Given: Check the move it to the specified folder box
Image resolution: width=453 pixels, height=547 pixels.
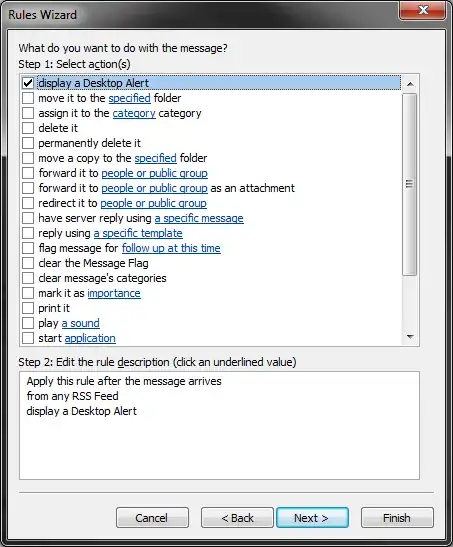Looking at the screenshot, I should coord(28,98).
